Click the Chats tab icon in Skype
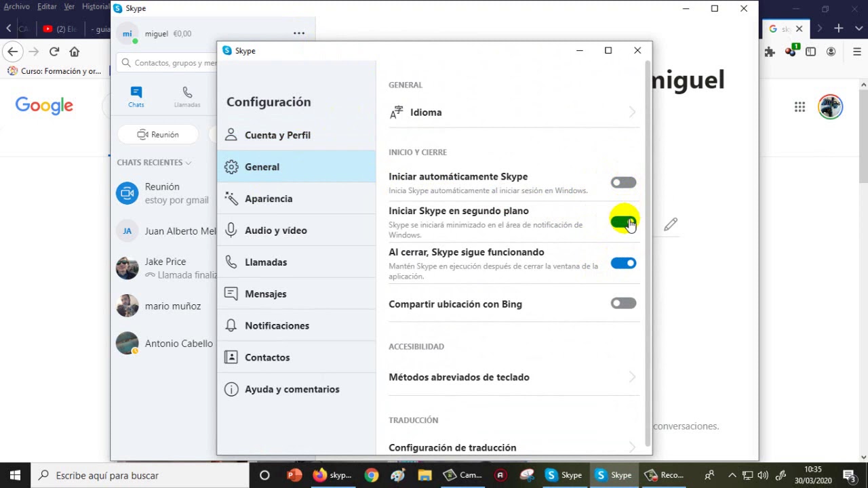The width and height of the screenshot is (868, 488). (136, 97)
